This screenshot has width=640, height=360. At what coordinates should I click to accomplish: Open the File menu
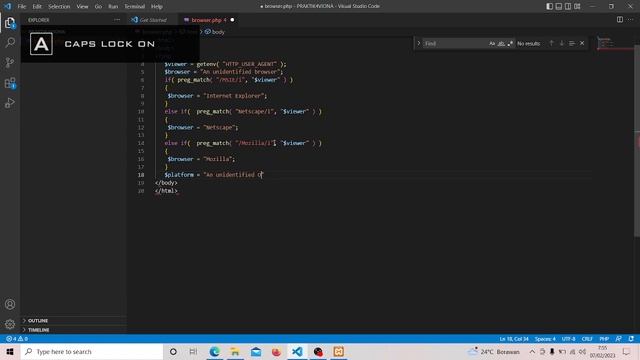(x=22, y=7)
